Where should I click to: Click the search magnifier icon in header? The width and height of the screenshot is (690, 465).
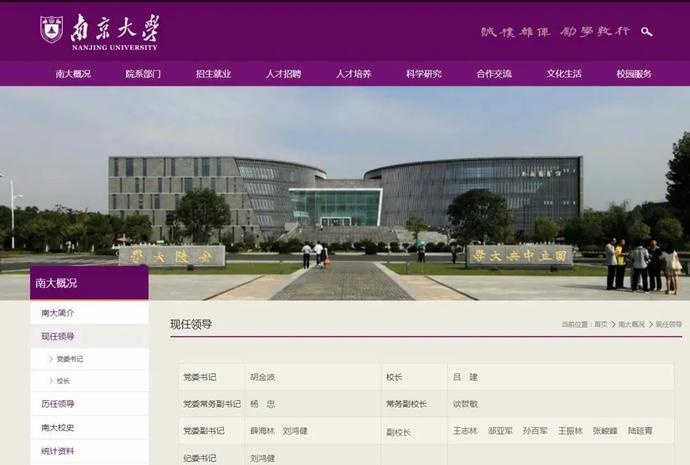point(646,32)
